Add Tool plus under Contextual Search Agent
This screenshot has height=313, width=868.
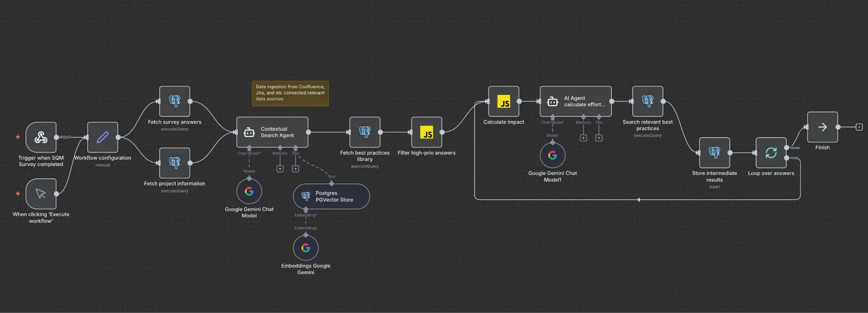296,169
